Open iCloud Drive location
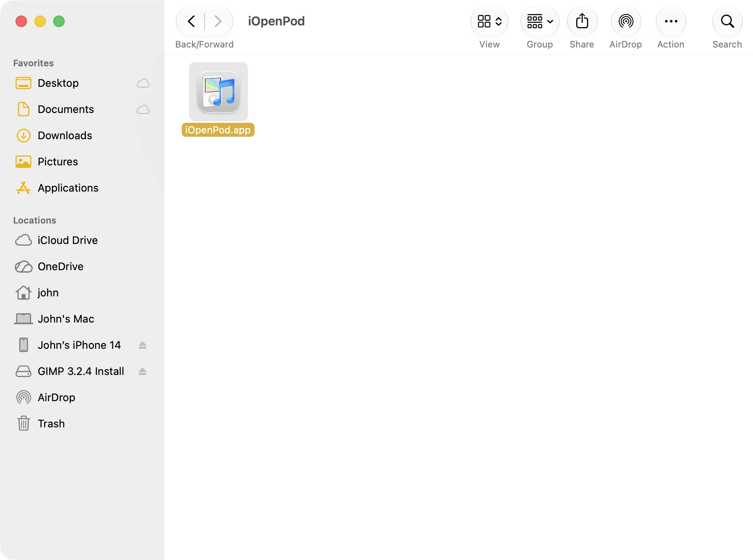The image size is (753, 560). click(82, 240)
